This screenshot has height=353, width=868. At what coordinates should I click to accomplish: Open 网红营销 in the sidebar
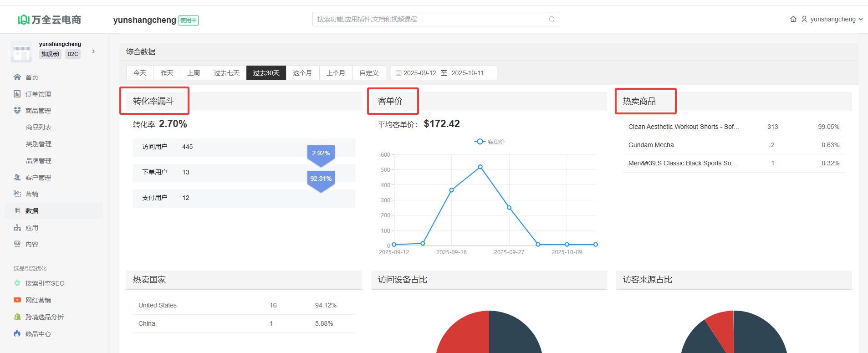[x=38, y=300]
